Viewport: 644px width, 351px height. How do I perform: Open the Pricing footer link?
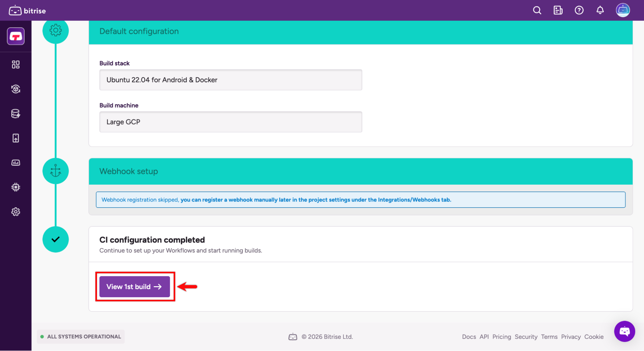click(x=502, y=336)
